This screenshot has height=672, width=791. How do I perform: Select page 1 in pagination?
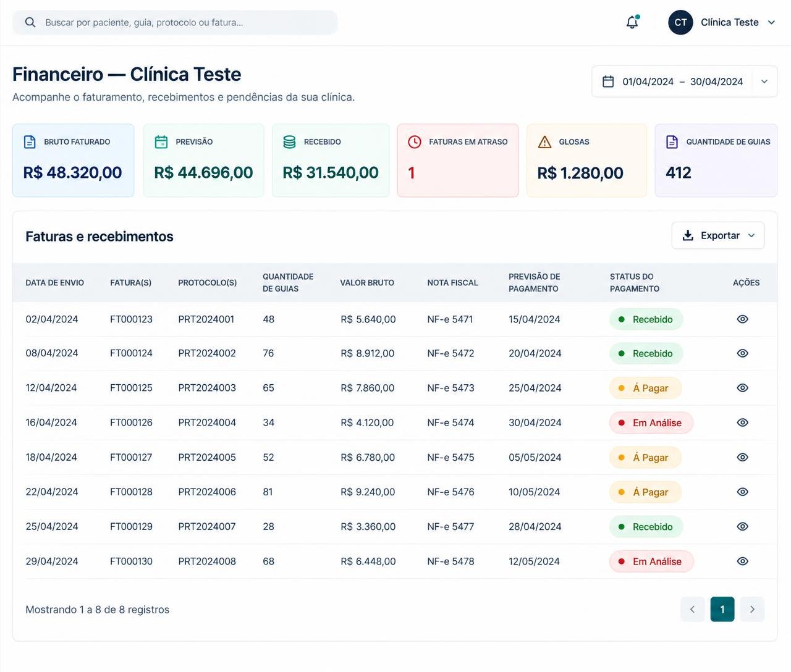(x=722, y=610)
